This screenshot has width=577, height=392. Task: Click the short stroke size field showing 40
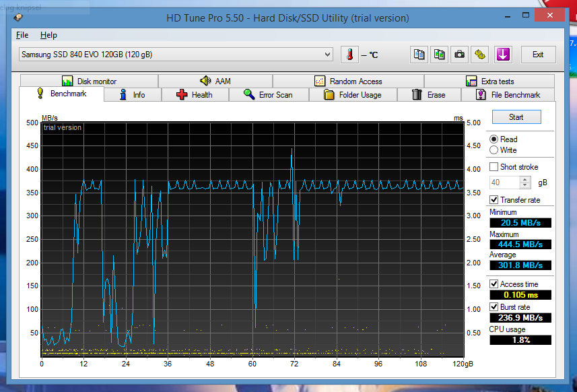pyautogui.click(x=505, y=183)
